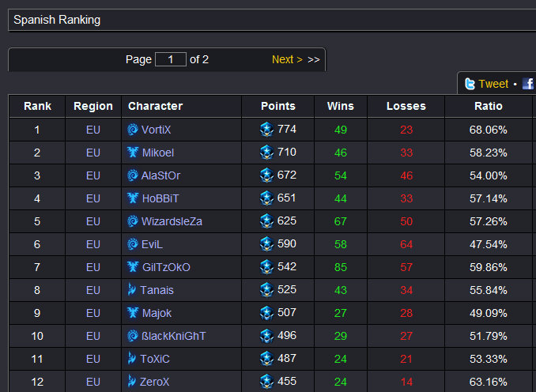Open the EU region link for HoBBiT

93,198
